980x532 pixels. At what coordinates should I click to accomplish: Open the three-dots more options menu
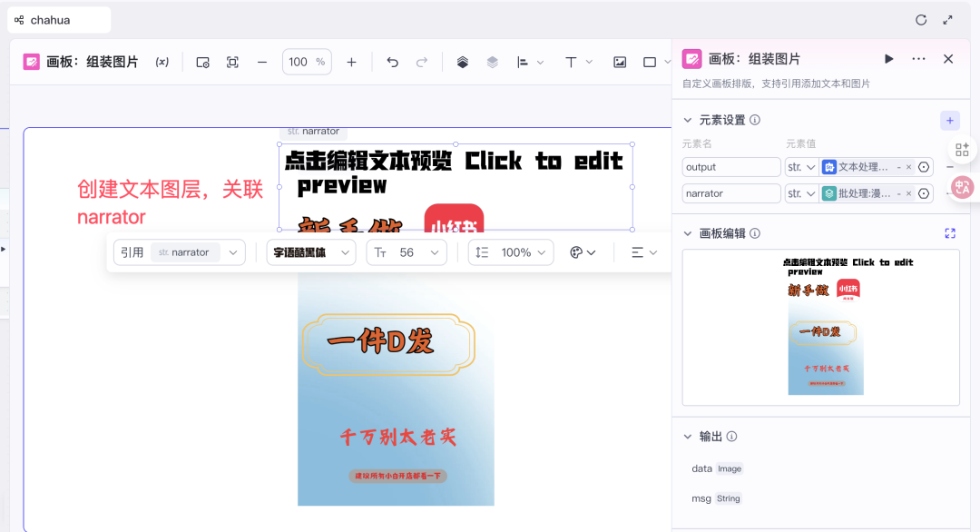click(918, 59)
